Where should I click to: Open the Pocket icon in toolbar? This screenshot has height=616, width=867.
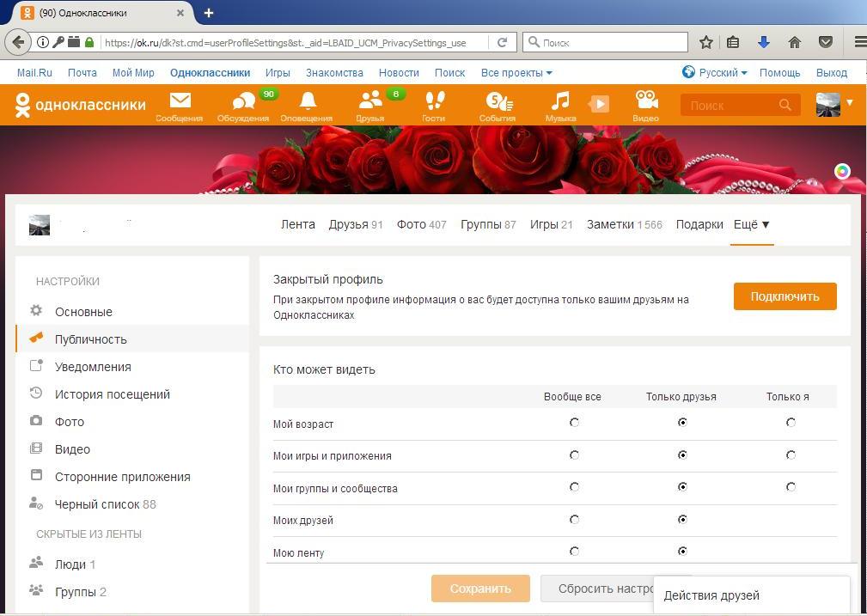click(x=826, y=43)
